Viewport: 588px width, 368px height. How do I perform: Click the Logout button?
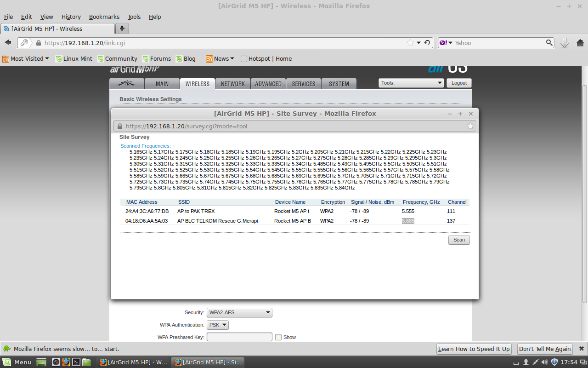coord(459,83)
